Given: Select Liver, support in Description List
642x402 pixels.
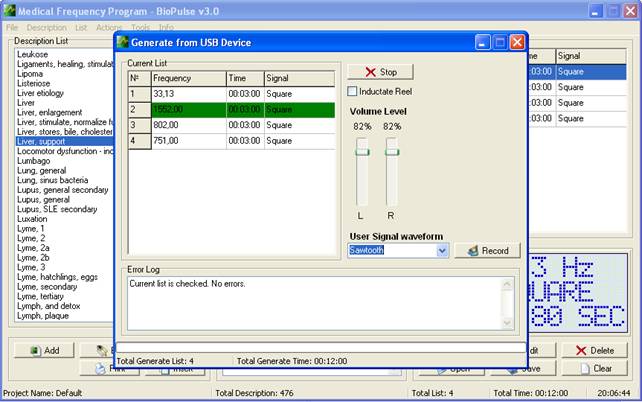Looking at the screenshot, I should tap(47, 141).
